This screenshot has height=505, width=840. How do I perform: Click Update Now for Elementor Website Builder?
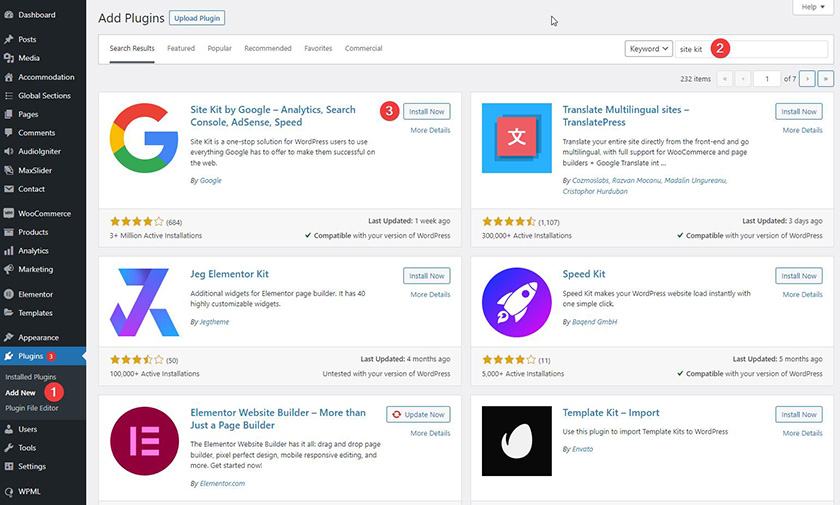(418, 414)
